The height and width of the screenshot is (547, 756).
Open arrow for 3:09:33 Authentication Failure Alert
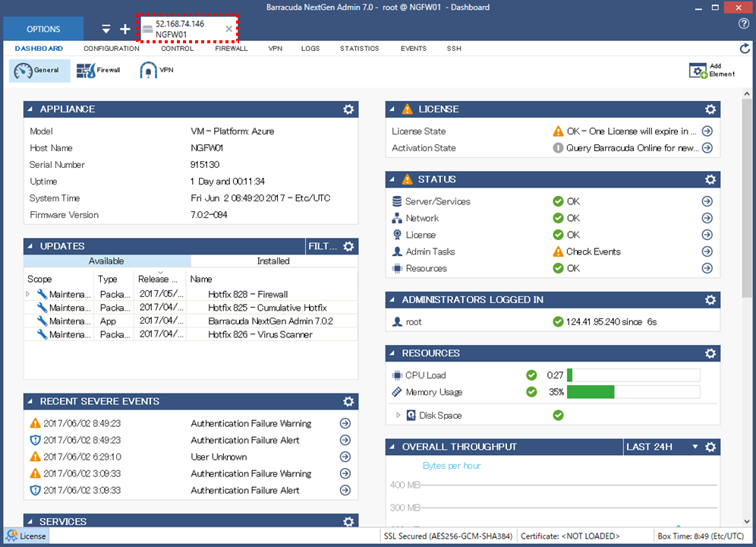(x=345, y=490)
